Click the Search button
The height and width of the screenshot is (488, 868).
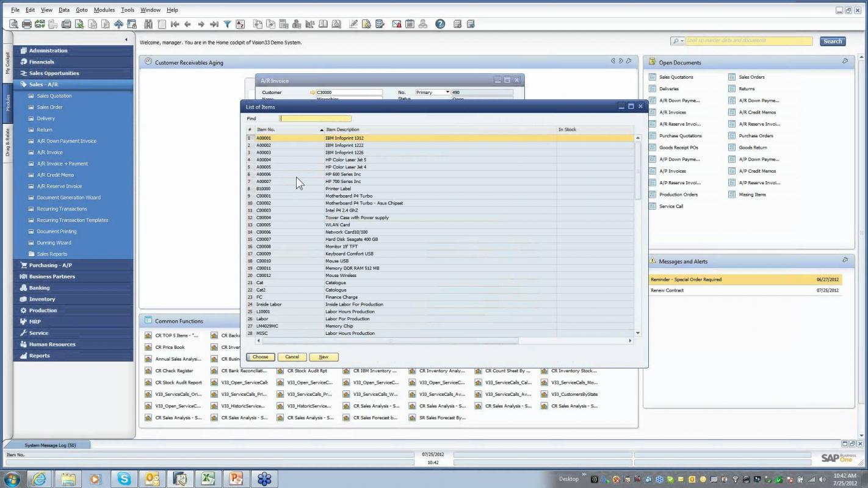pos(833,41)
